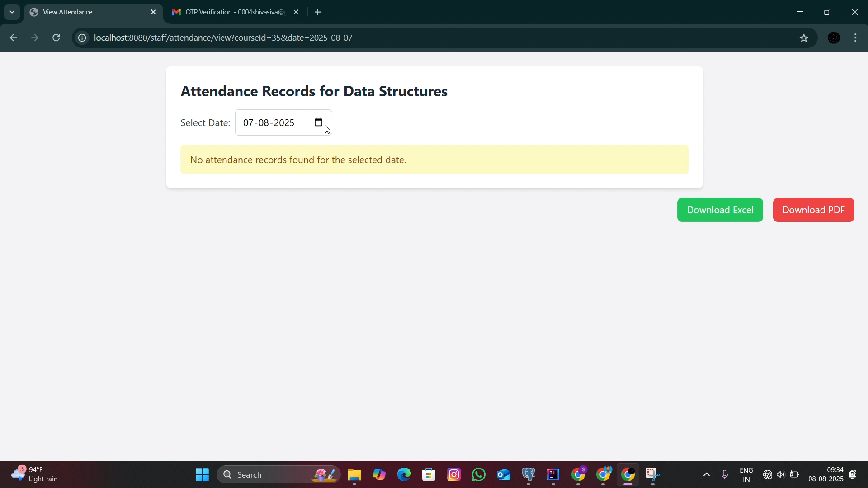Open the calendar picker in date field
Screen dimensions: 868x488
point(318,122)
